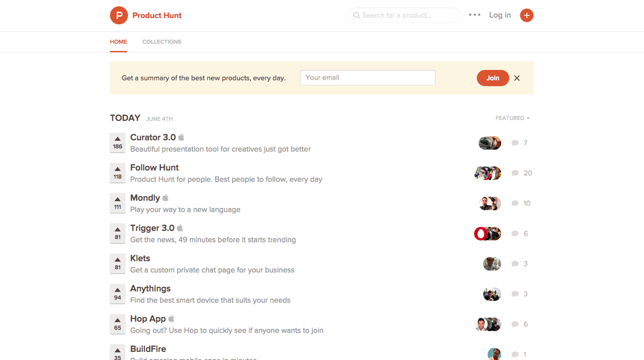
Task: Click the Product Hunt round logo icon
Action: 119,15
